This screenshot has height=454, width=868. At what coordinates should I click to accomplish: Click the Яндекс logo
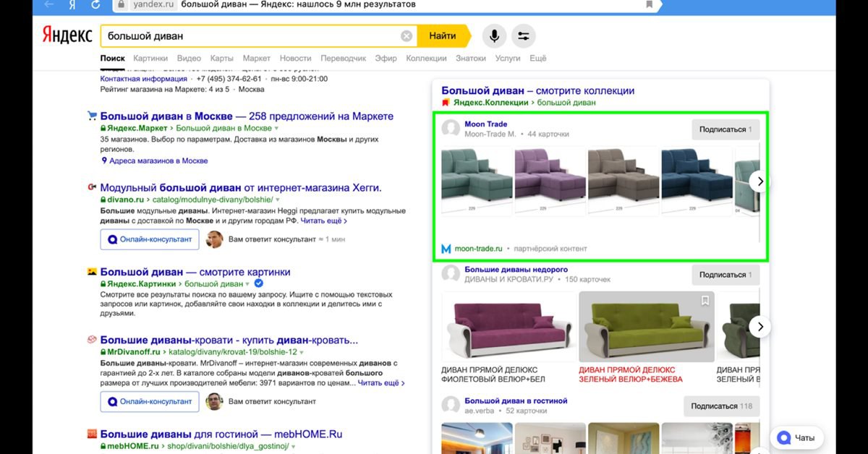click(67, 35)
